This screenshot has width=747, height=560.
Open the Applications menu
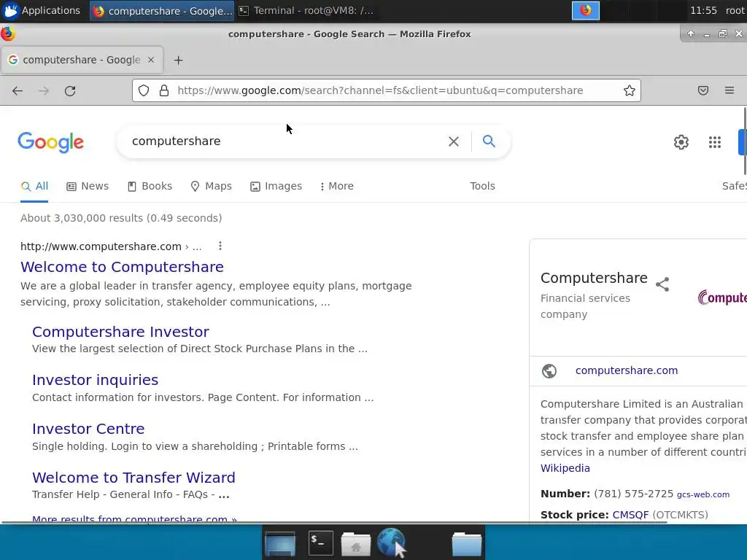[x=41, y=10]
